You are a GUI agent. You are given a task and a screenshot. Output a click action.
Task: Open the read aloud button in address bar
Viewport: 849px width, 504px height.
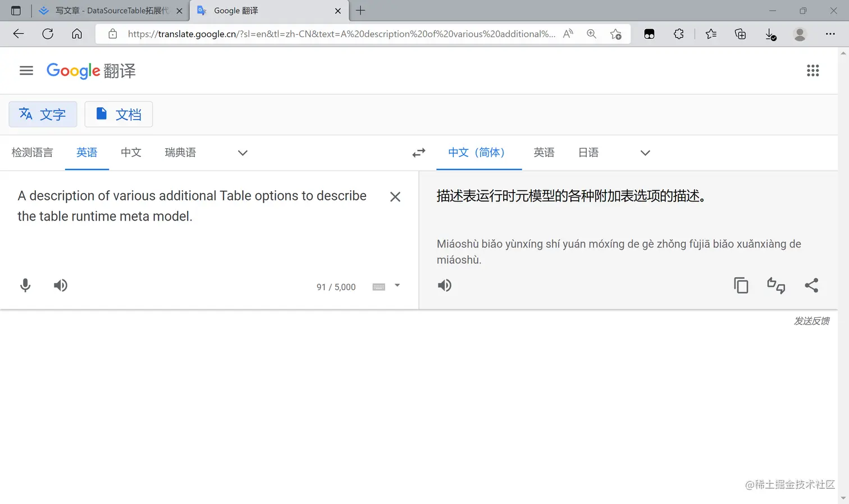[x=568, y=34]
